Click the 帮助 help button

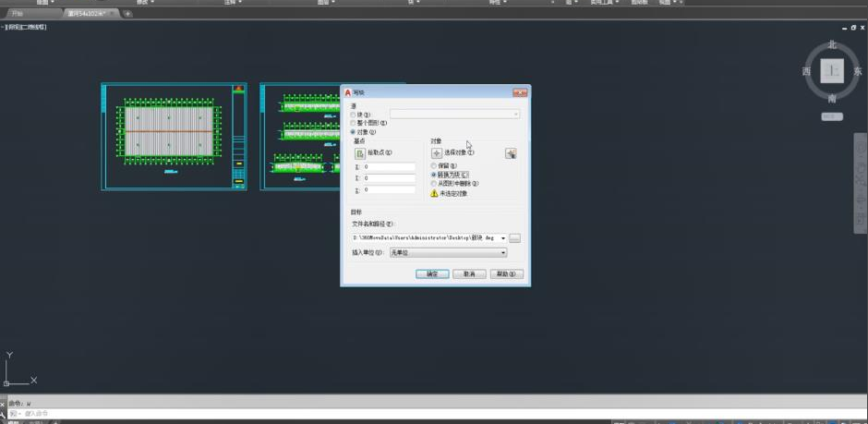point(507,274)
